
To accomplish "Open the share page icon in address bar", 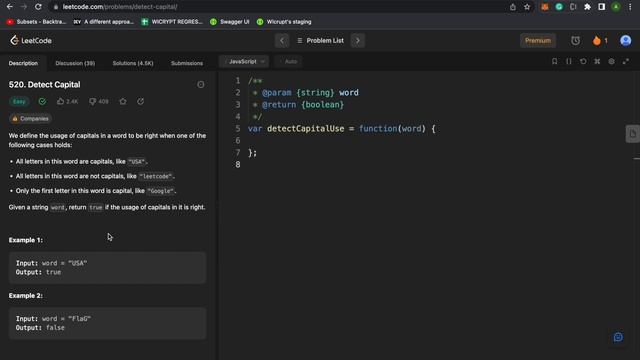I will (x=513, y=7).
